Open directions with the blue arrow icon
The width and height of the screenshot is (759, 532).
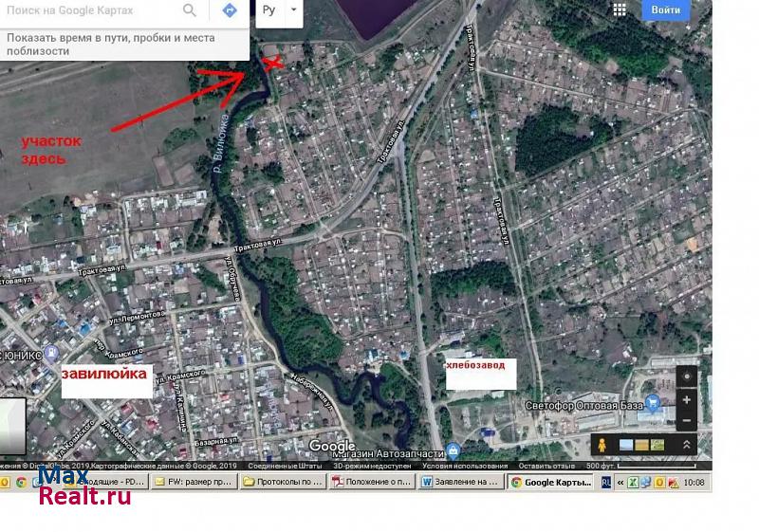click(229, 11)
